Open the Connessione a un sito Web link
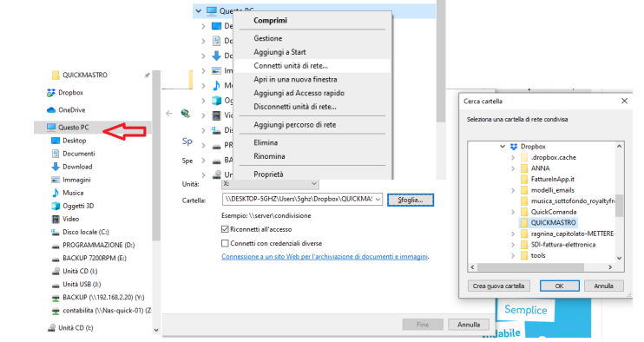Screen dimensions: 644x342 pos(325,256)
